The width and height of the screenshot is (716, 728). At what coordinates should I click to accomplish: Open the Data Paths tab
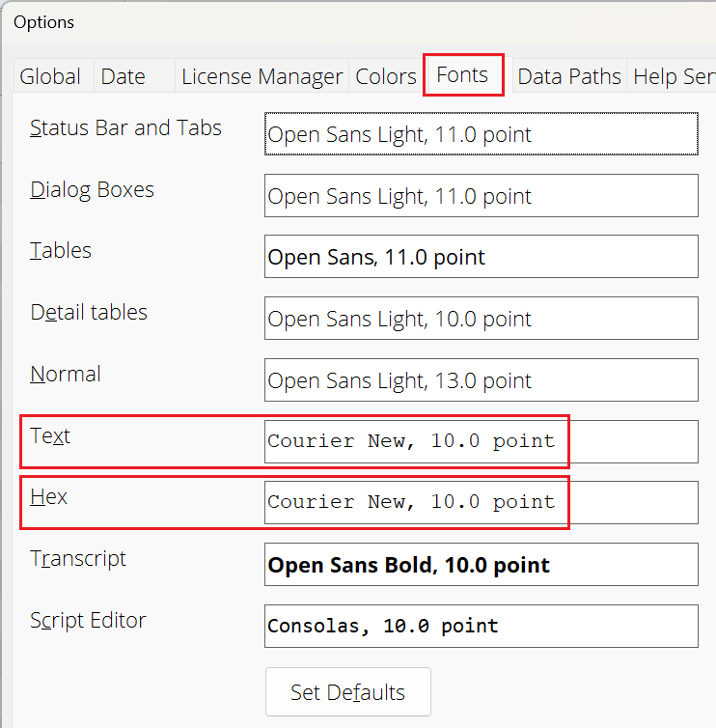click(569, 76)
